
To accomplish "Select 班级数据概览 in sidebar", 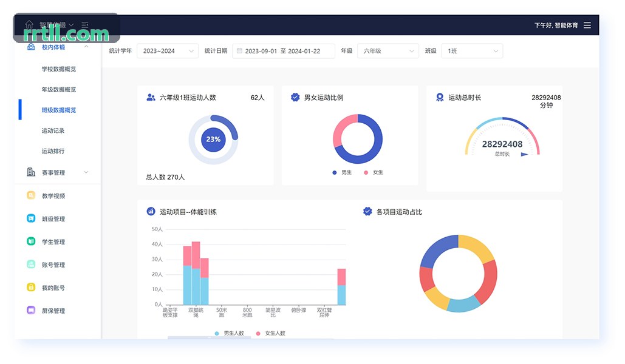I will [58, 110].
